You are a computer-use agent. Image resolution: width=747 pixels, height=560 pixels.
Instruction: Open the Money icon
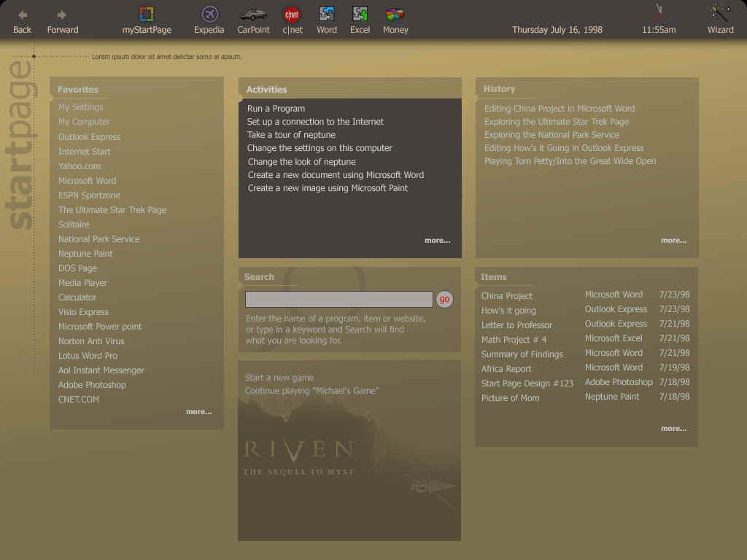[x=395, y=15]
